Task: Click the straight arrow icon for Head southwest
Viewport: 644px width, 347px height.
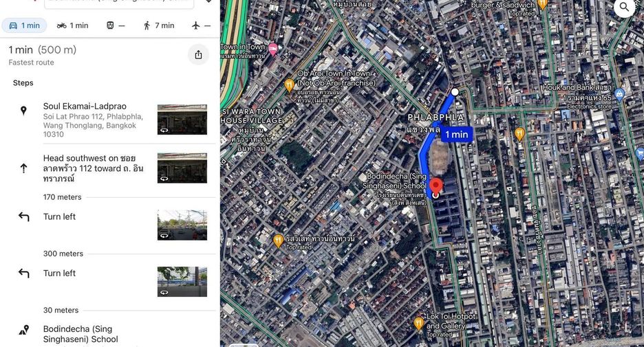Action: click(x=24, y=168)
